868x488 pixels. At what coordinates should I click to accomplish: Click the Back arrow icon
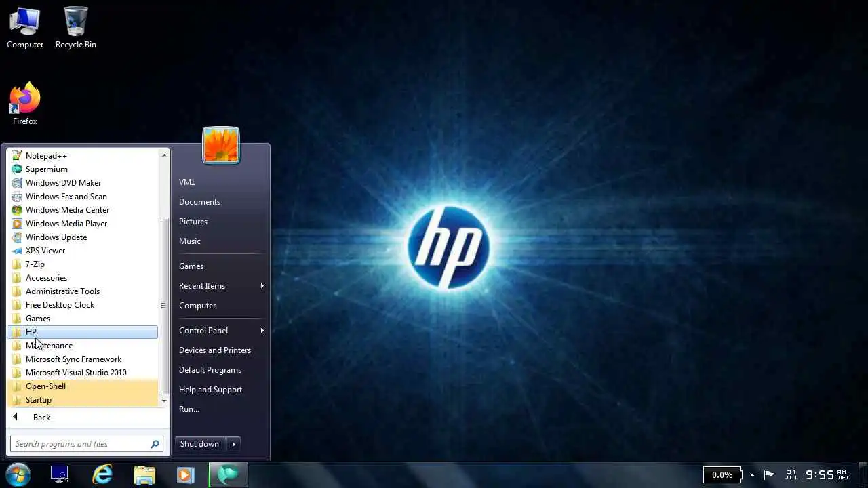coord(16,417)
